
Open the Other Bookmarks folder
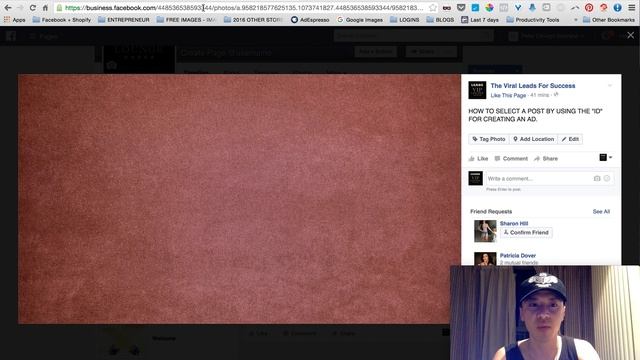click(x=609, y=20)
